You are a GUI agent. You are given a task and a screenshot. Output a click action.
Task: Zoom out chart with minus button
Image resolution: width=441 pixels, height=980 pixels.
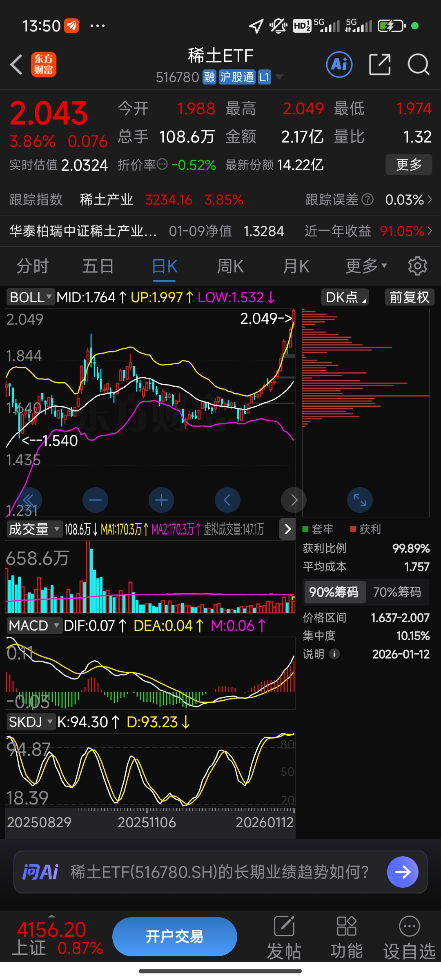[x=95, y=500]
